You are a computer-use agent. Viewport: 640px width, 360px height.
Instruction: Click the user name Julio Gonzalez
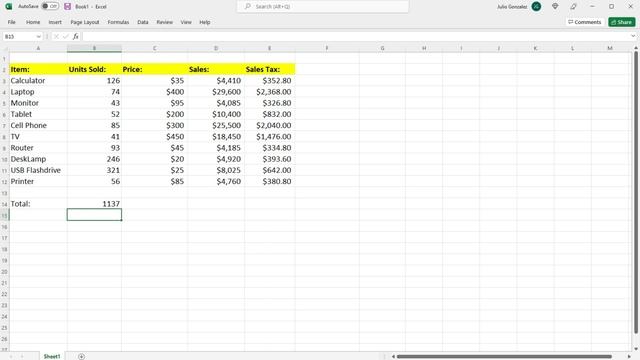(512, 7)
